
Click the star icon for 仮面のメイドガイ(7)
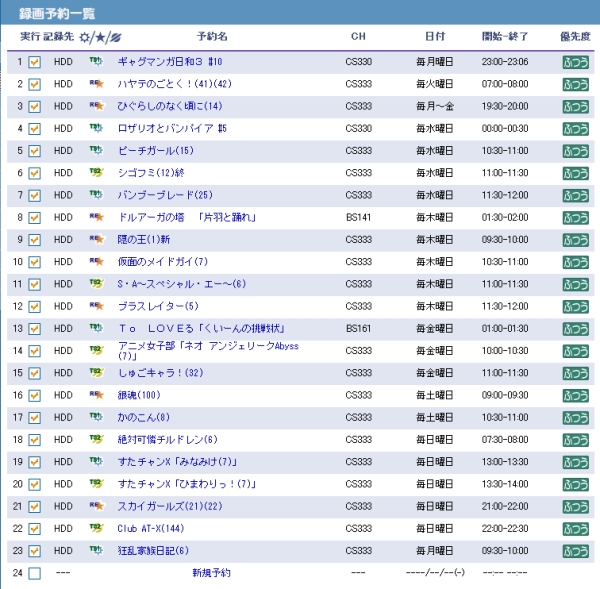pyautogui.click(x=96, y=261)
